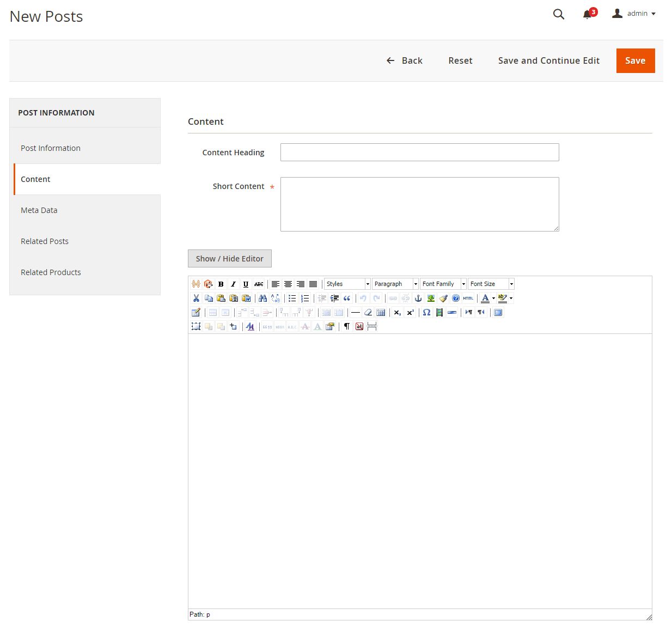The width and height of the screenshot is (672, 627).
Task: Click the Content Heading input field
Action: click(x=419, y=153)
